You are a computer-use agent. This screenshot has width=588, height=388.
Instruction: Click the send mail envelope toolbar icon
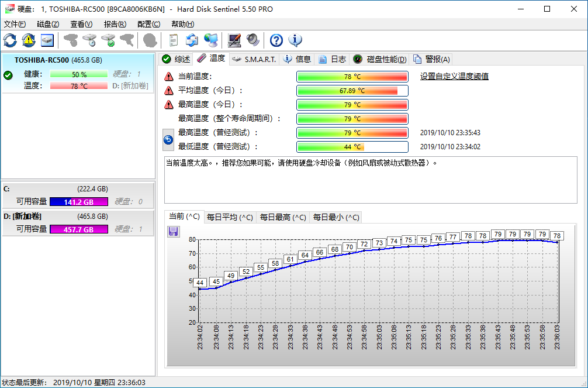[192, 40]
